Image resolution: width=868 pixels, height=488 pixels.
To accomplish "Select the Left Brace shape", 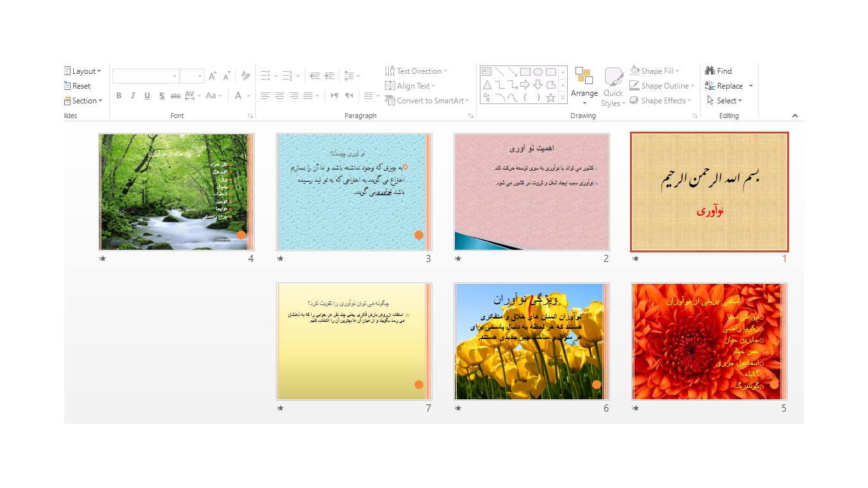I will [x=525, y=98].
